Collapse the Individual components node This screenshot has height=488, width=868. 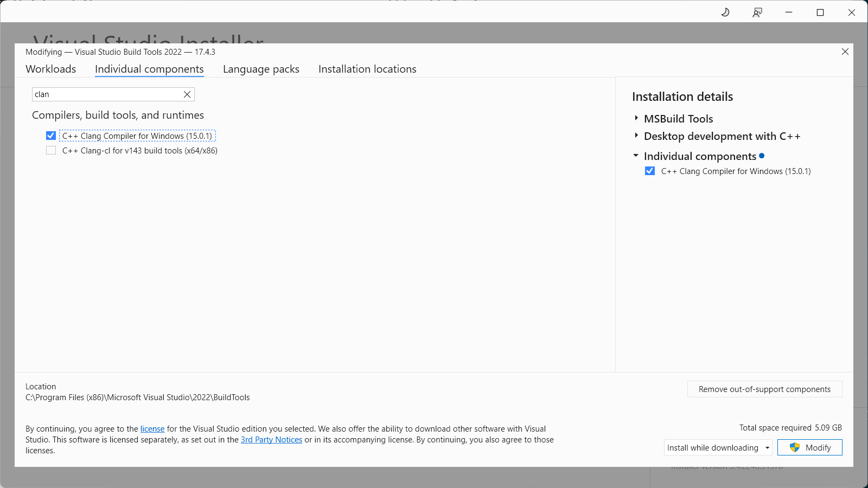636,156
